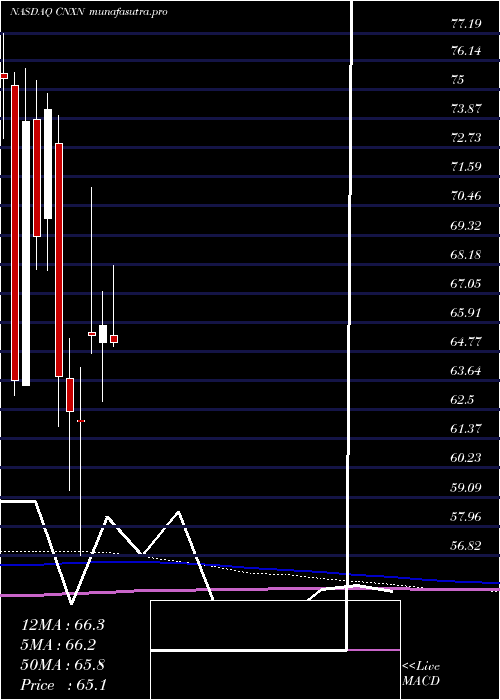
Task: Click the '5MA : 66.2' indicator text
Action: point(58,645)
